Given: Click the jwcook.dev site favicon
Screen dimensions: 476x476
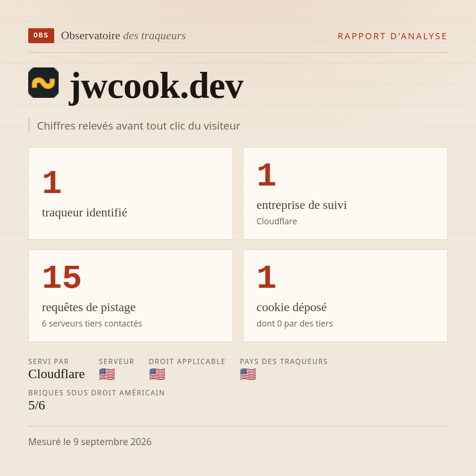Looking at the screenshot, I should point(43,82).
